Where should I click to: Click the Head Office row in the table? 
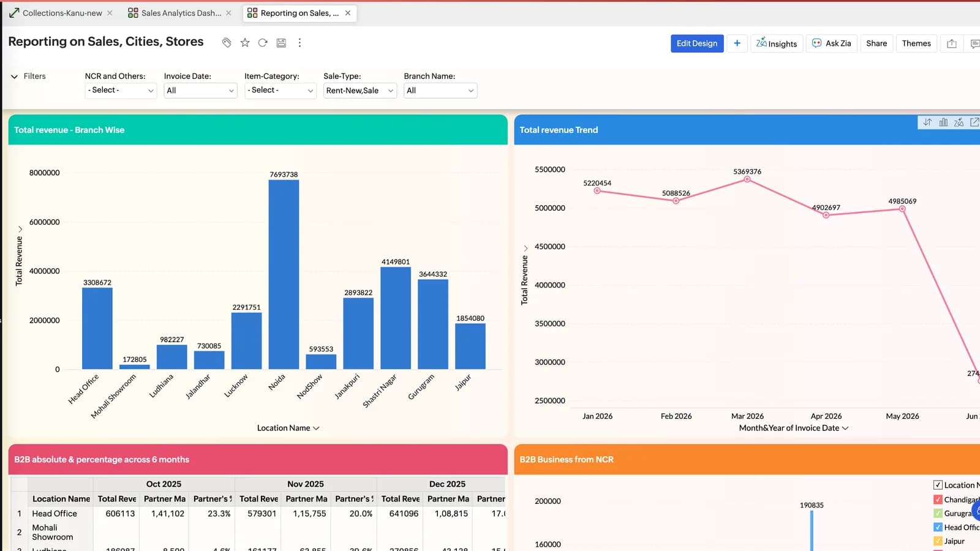pos(258,514)
